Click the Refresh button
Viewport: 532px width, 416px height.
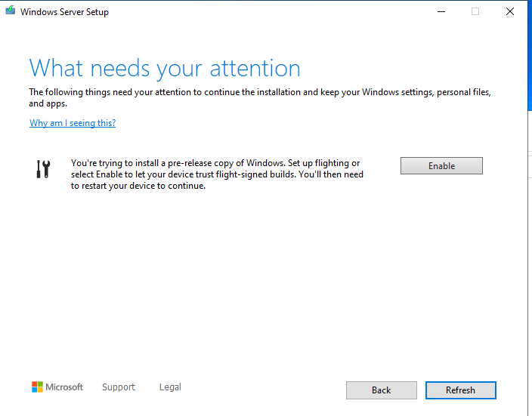tap(461, 390)
